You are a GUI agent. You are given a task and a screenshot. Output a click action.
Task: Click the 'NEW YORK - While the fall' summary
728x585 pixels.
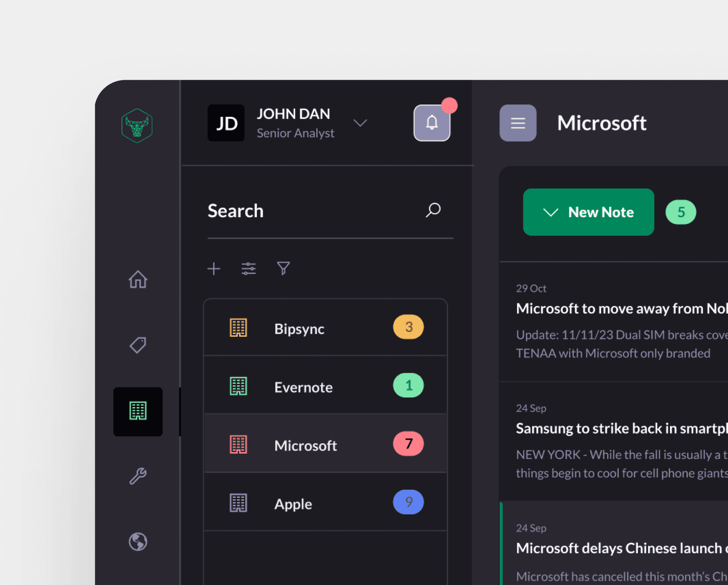[x=622, y=455]
